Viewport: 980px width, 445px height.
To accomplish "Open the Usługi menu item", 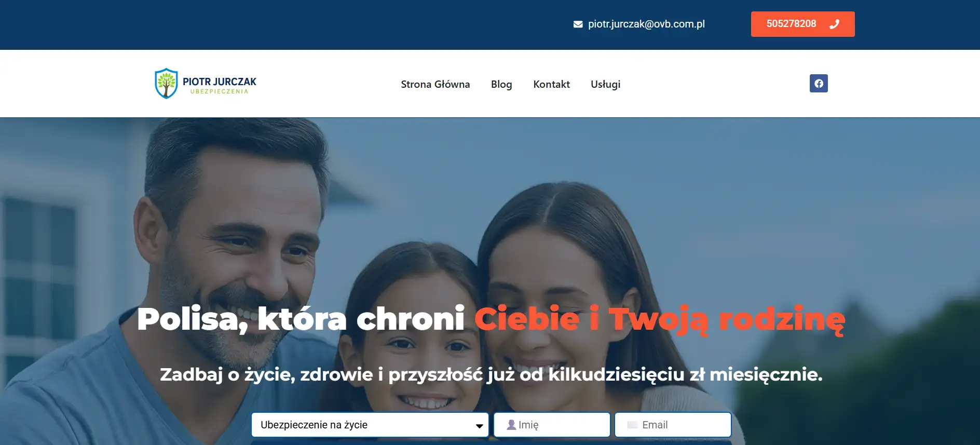I will pos(605,84).
